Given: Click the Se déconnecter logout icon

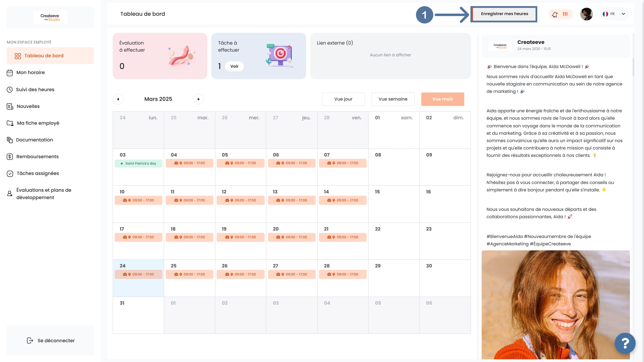Looking at the screenshot, I should pyautogui.click(x=30, y=340).
